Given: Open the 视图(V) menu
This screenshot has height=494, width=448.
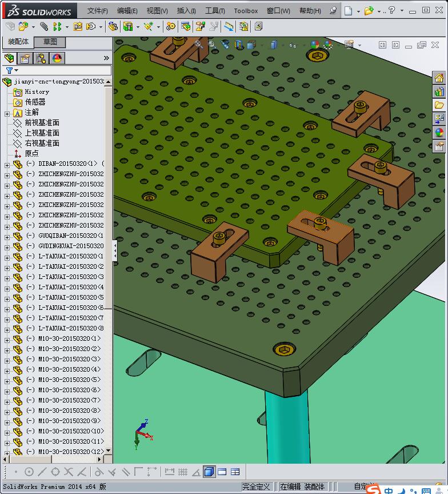Looking at the screenshot, I should (157, 11).
